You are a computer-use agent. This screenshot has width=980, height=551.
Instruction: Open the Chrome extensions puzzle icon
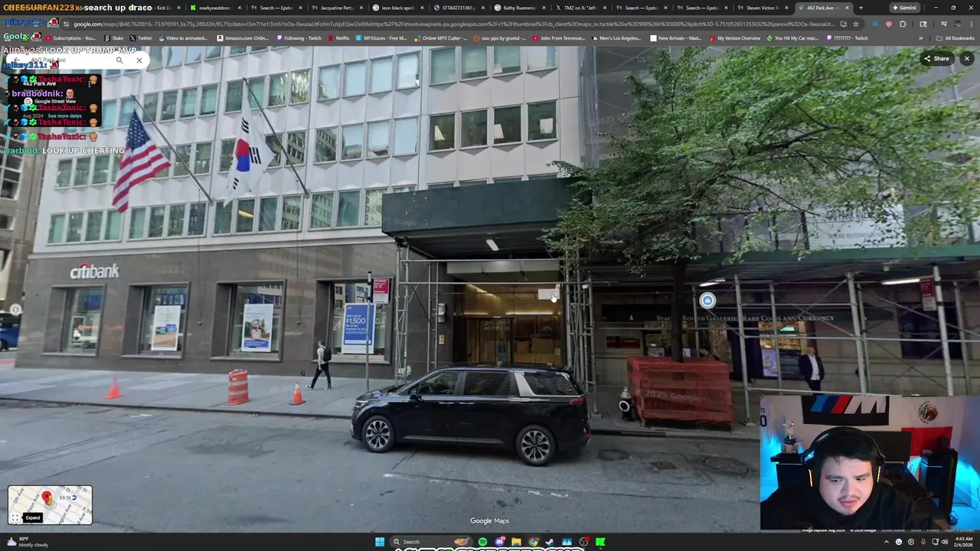pos(903,24)
